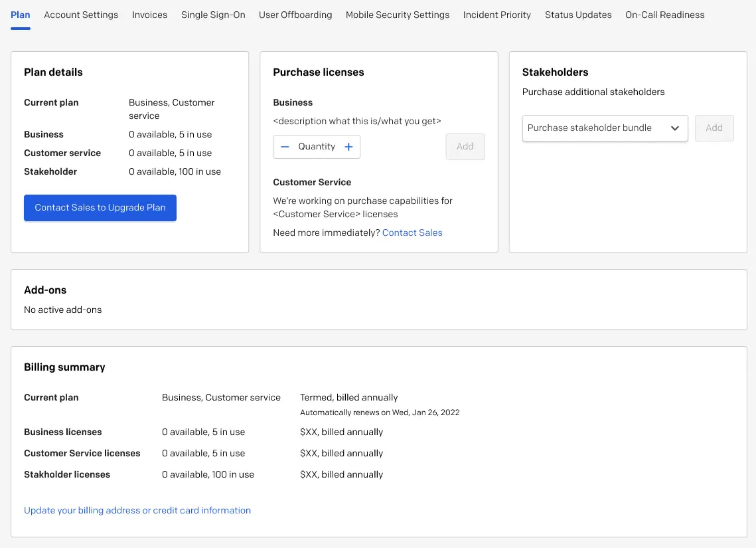Open Mobile Security Settings tab
The width and height of the screenshot is (756, 548).
coord(398,15)
